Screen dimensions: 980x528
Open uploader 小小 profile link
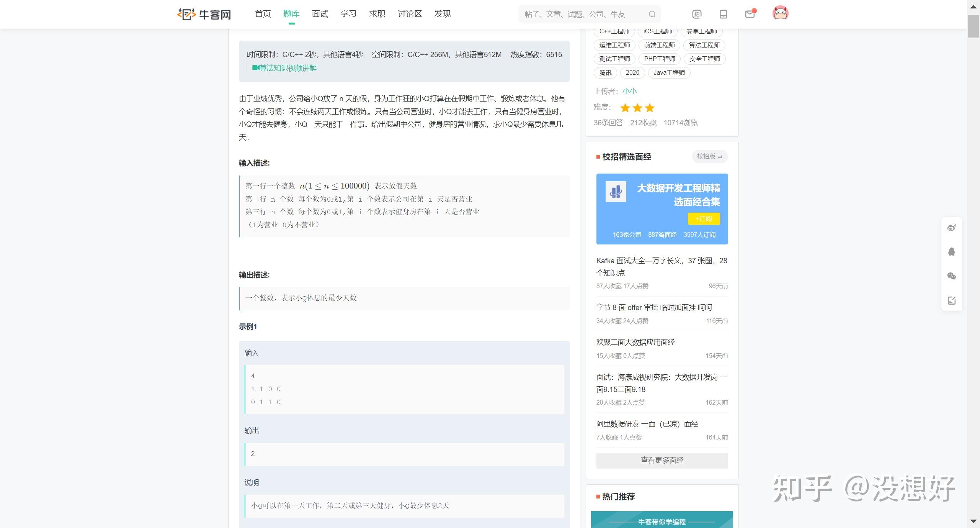point(629,91)
